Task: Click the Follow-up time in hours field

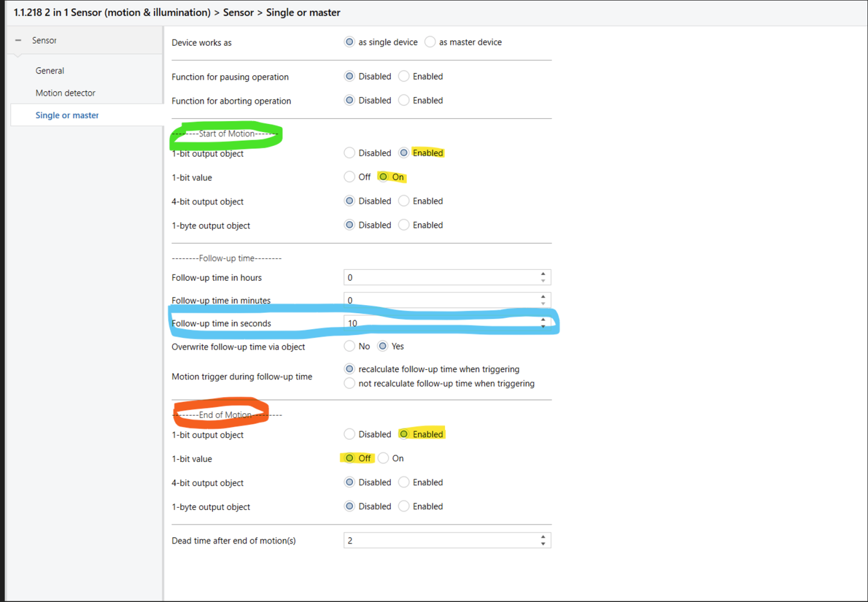Action: click(x=440, y=278)
